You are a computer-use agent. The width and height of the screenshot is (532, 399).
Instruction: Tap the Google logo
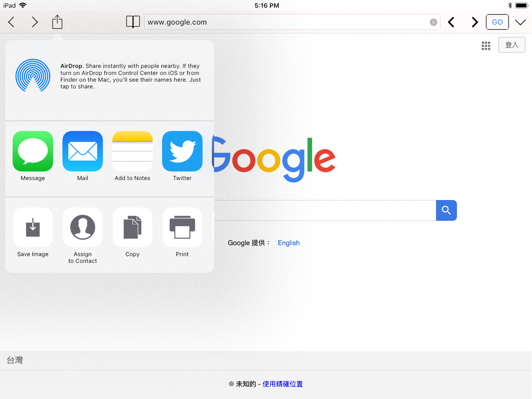click(x=274, y=159)
